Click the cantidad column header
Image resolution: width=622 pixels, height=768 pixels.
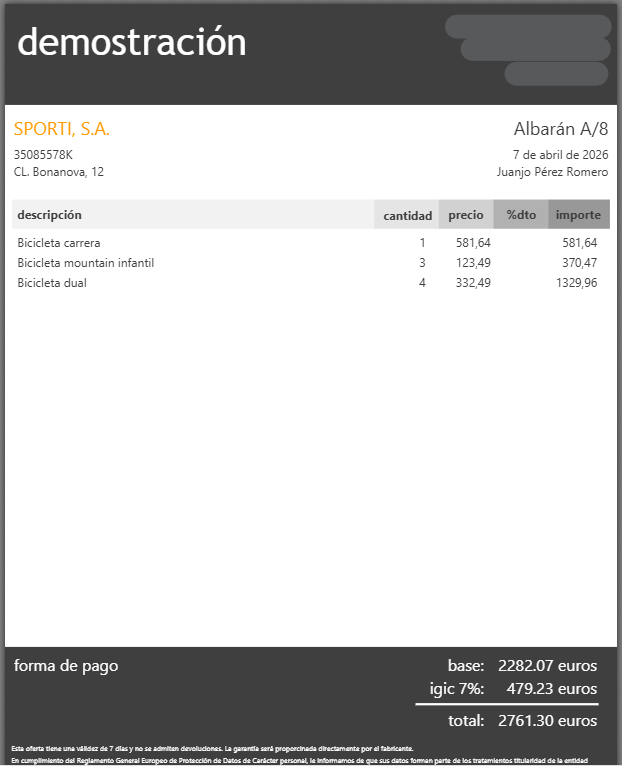[x=407, y=215]
